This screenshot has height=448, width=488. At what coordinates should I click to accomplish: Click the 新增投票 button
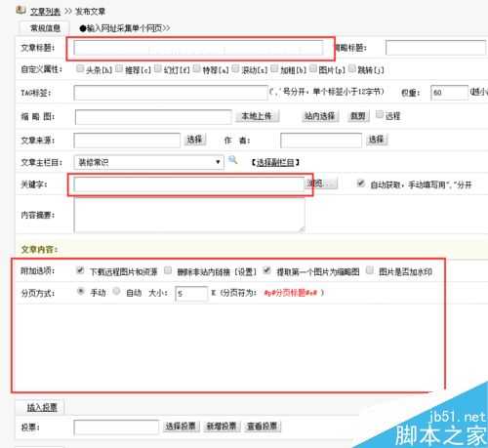point(222,427)
